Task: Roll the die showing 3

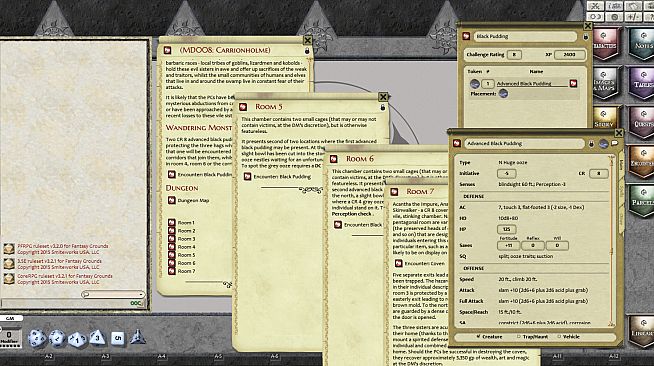Action: click(x=97, y=337)
